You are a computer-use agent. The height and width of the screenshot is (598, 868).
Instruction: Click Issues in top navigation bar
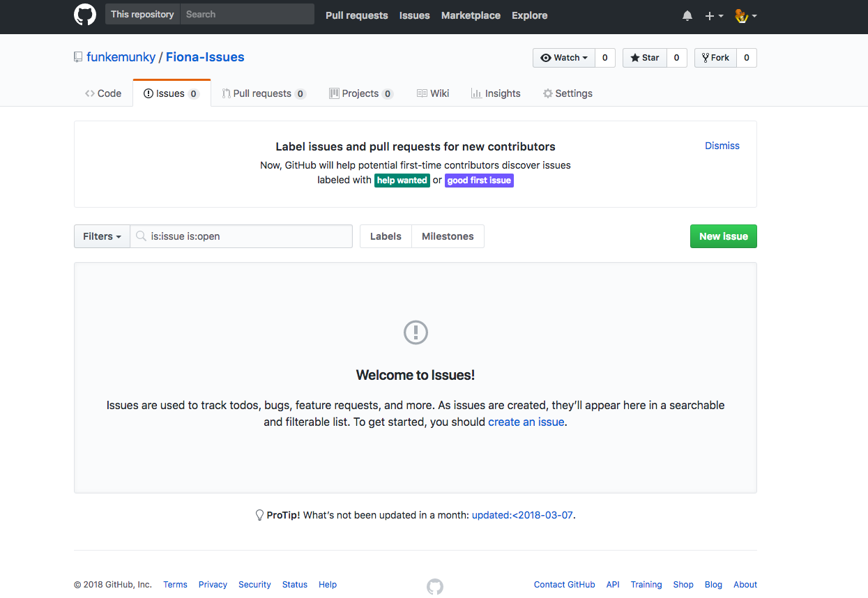coord(415,15)
